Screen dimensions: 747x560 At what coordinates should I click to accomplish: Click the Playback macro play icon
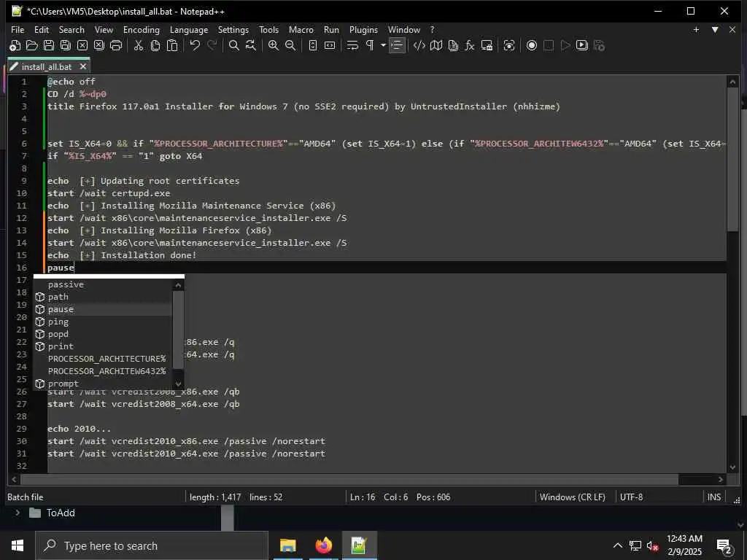[x=565, y=46]
